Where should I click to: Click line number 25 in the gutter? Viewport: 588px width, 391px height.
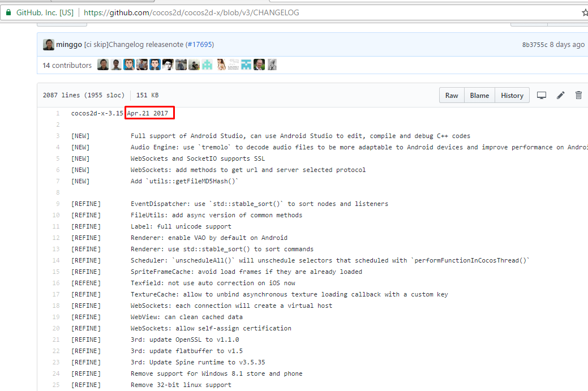55,385
